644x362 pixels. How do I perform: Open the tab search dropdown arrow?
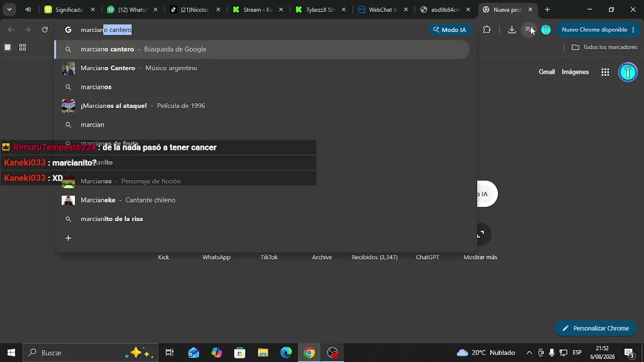pos(9,10)
